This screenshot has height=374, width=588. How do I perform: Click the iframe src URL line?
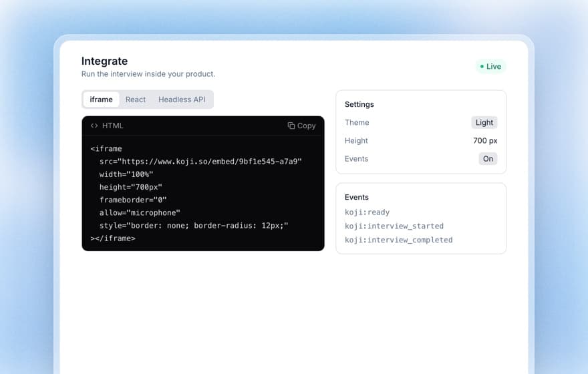tap(200, 162)
